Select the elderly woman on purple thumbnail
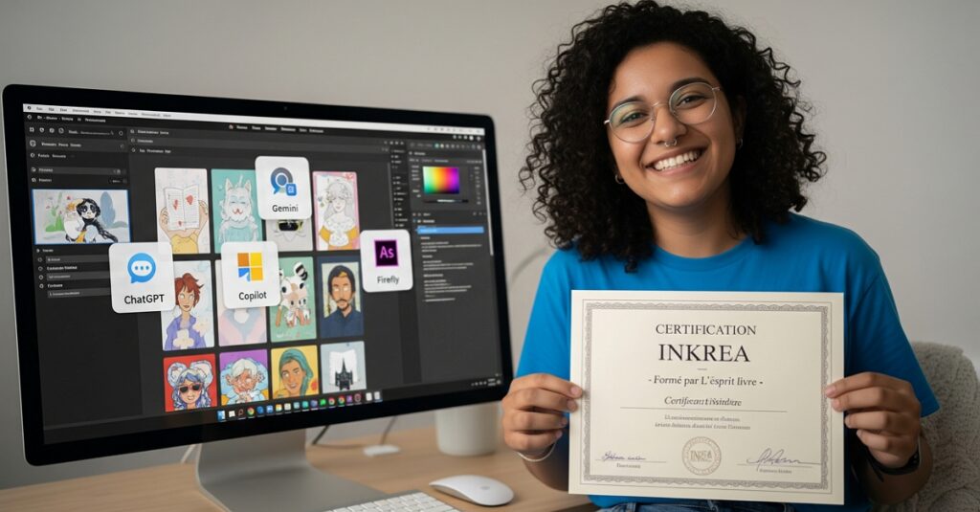Viewport: 980px width, 512px height. pyautogui.click(x=244, y=377)
